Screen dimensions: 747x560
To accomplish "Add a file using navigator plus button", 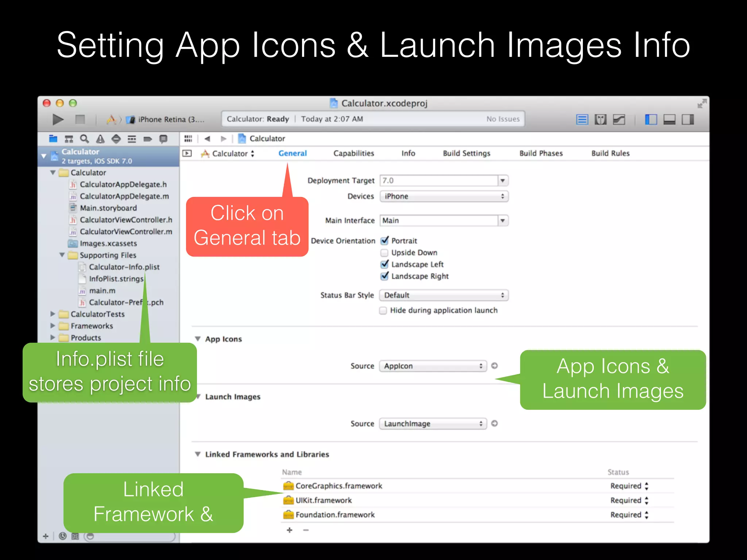I will (x=46, y=536).
